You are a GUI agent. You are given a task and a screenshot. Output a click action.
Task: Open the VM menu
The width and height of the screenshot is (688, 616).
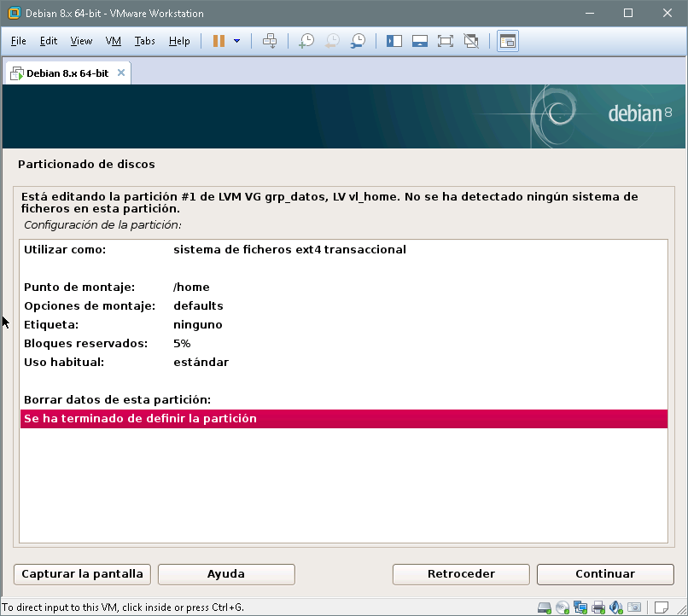point(113,41)
